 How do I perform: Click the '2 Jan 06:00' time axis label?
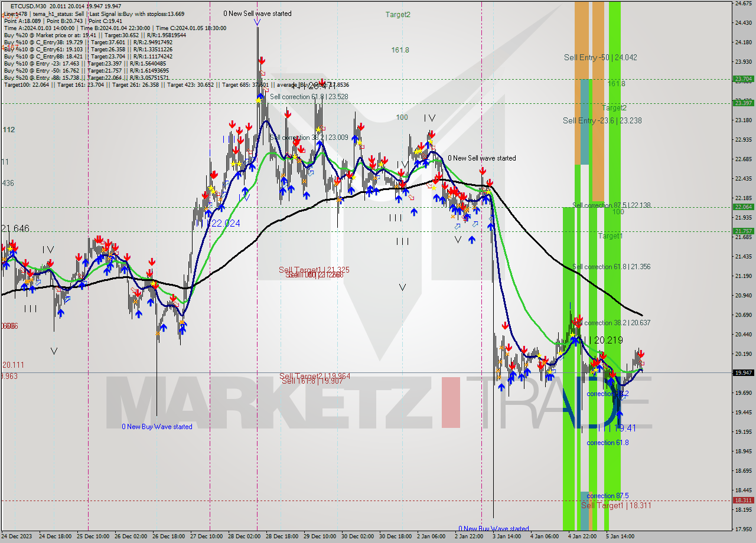pyautogui.click(x=431, y=537)
